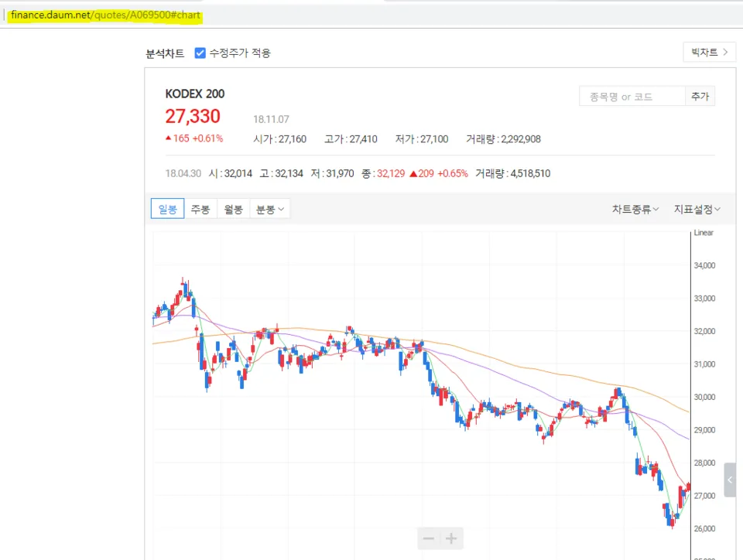Click the 종목명 or 코드 search field
This screenshot has height=560, width=743.
pyautogui.click(x=632, y=97)
